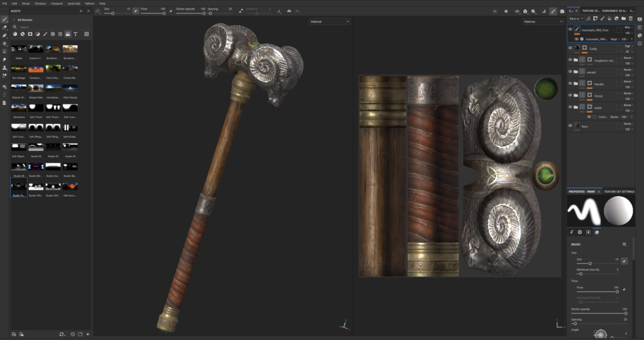Click the pause rendering icon
The image size is (644, 340).
coord(506,11)
